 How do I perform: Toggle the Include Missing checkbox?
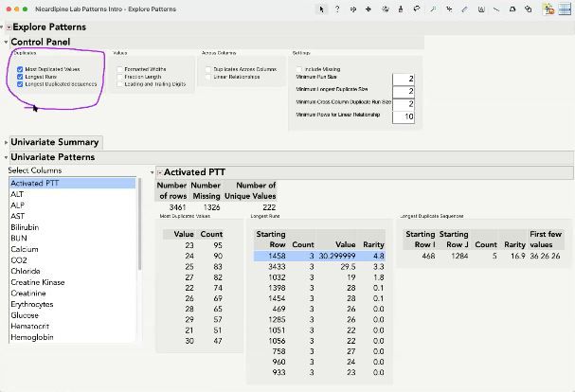coord(298,71)
